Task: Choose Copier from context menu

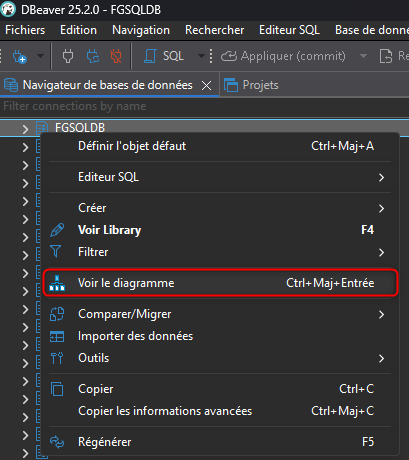Action: click(x=220, y=389)
